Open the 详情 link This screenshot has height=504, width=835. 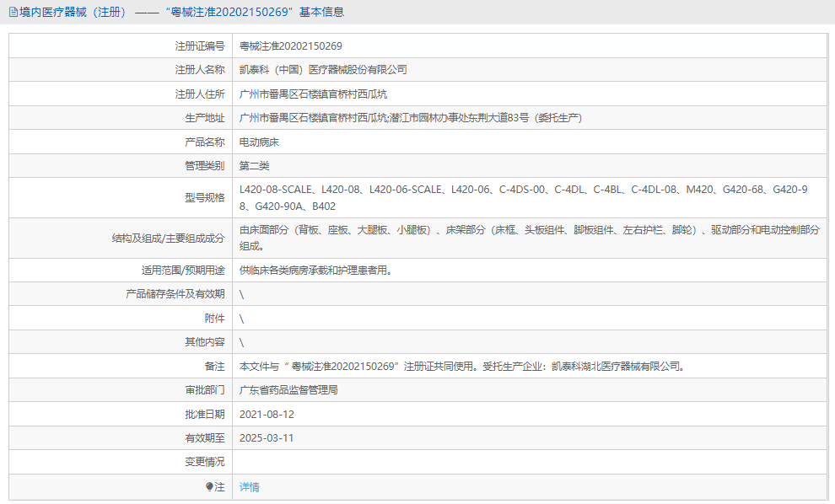(x=248, y=487)
